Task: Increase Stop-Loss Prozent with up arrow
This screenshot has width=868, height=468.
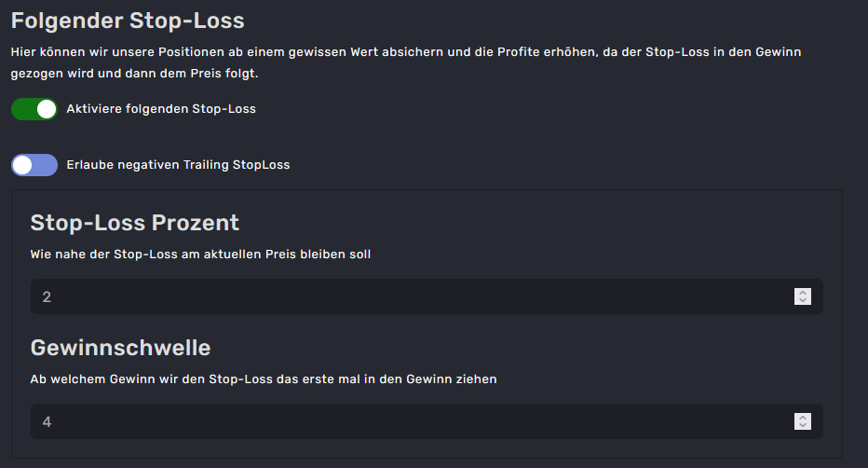Action: [803, 293]
